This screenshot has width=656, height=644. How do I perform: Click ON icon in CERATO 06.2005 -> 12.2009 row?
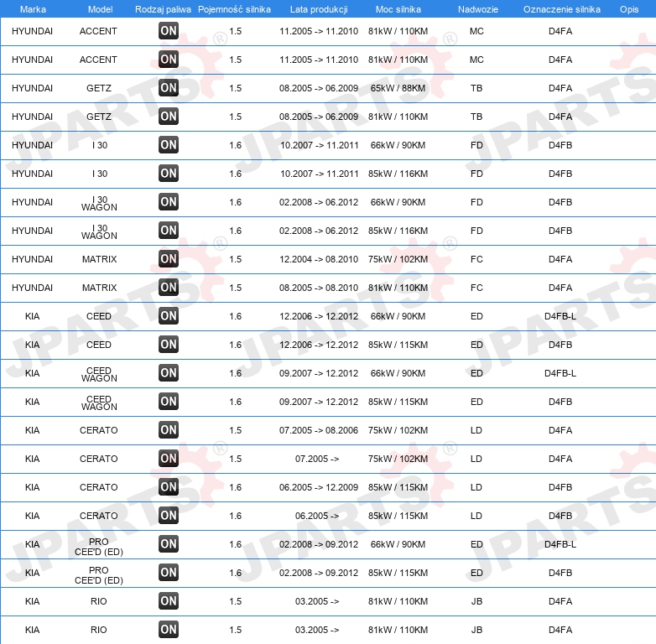169,487
